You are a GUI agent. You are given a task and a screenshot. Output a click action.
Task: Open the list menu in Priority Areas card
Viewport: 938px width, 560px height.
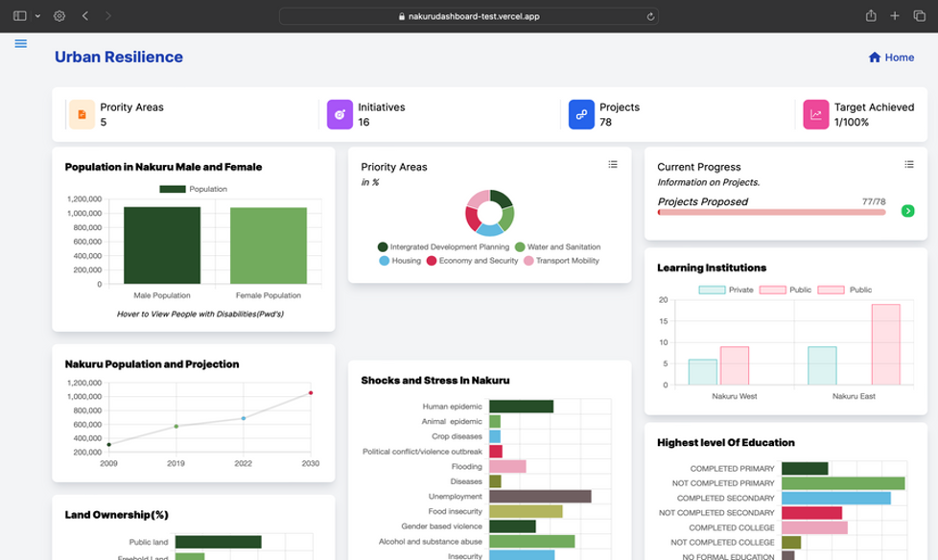coord(613,165)
